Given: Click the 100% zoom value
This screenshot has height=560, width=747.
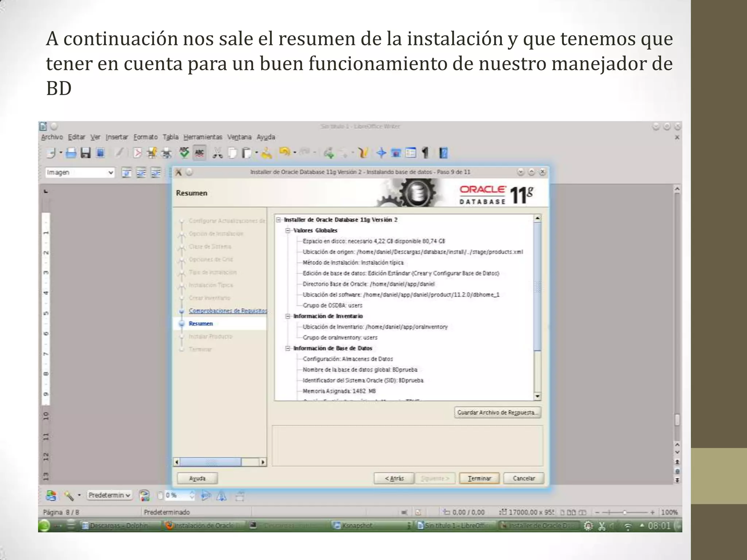Looking at the screenshot, I should click(669, 513).
